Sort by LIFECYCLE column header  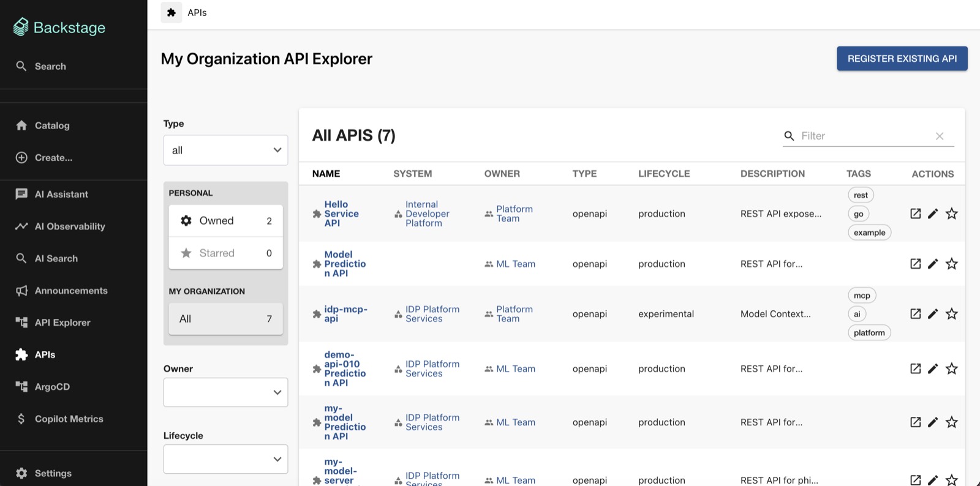[664, 174]
